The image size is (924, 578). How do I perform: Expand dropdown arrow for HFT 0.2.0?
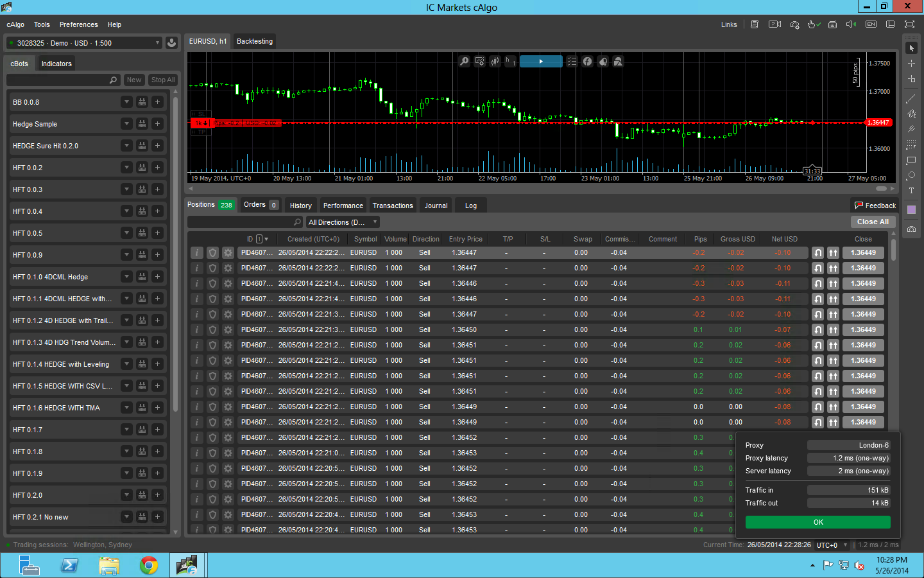tap(126, 495)
